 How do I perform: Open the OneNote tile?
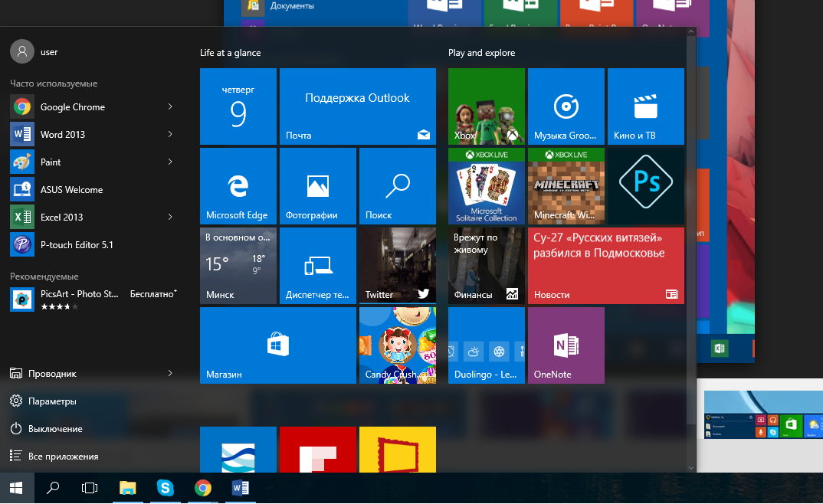coord(566,345)
